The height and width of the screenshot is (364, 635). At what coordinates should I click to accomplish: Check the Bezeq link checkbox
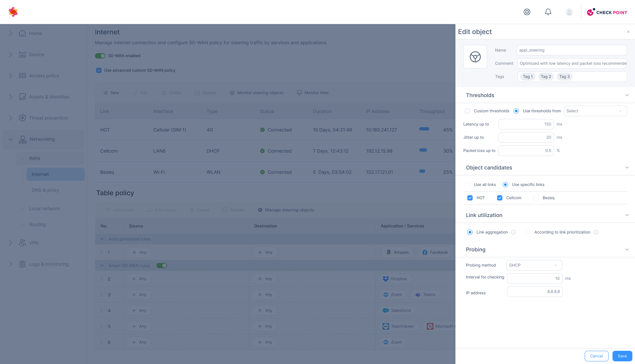536,198
